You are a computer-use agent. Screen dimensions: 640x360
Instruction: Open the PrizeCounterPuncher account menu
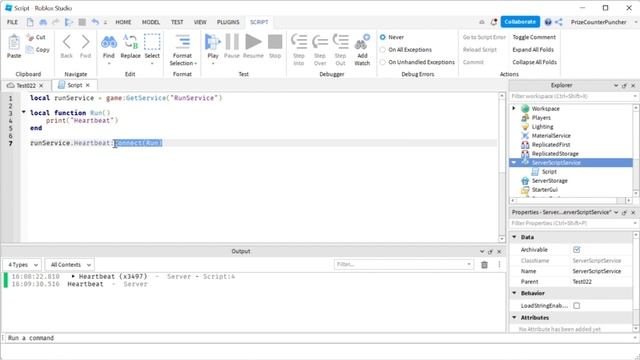(598, 22)
